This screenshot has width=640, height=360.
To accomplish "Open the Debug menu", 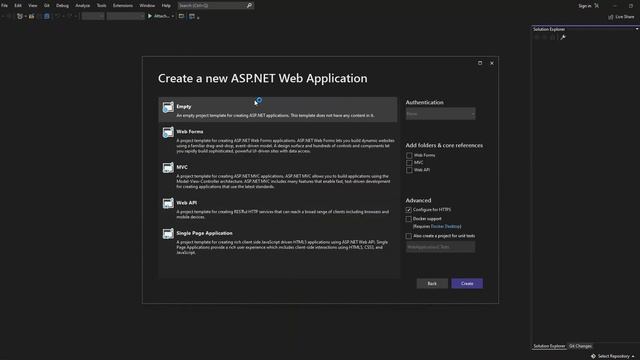I will click(62, 6).
